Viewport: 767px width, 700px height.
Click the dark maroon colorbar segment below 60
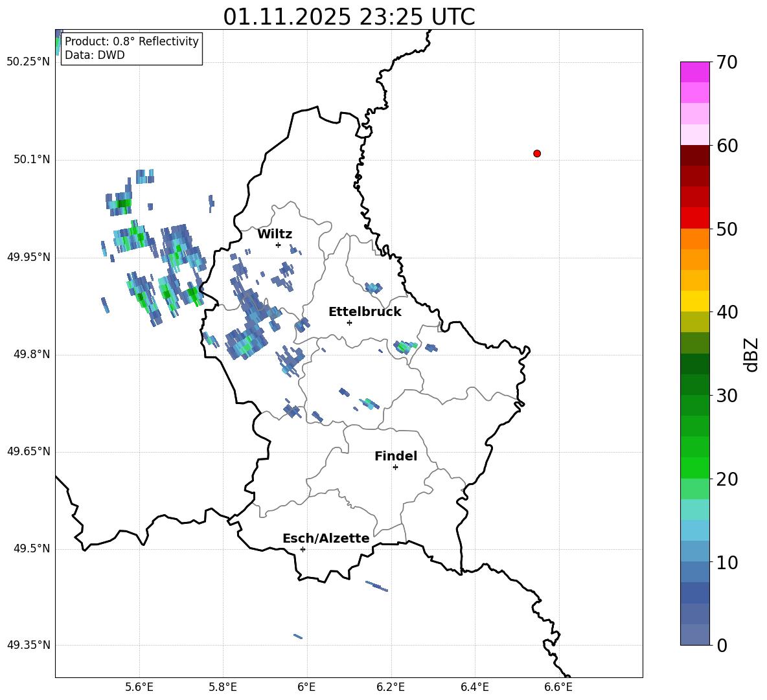[x=694, y=155]
